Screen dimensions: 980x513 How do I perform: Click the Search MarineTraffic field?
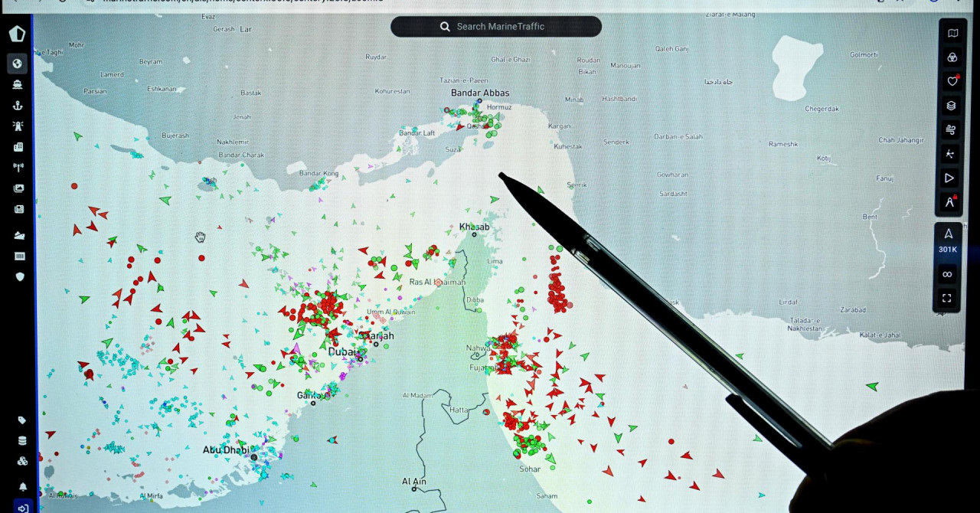click(x=496, y=27)
